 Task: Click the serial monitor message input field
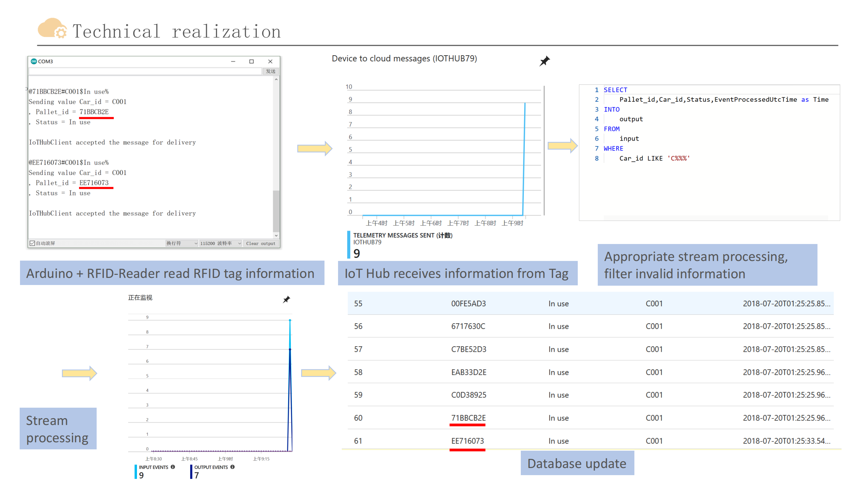click(x=145, y=71)
